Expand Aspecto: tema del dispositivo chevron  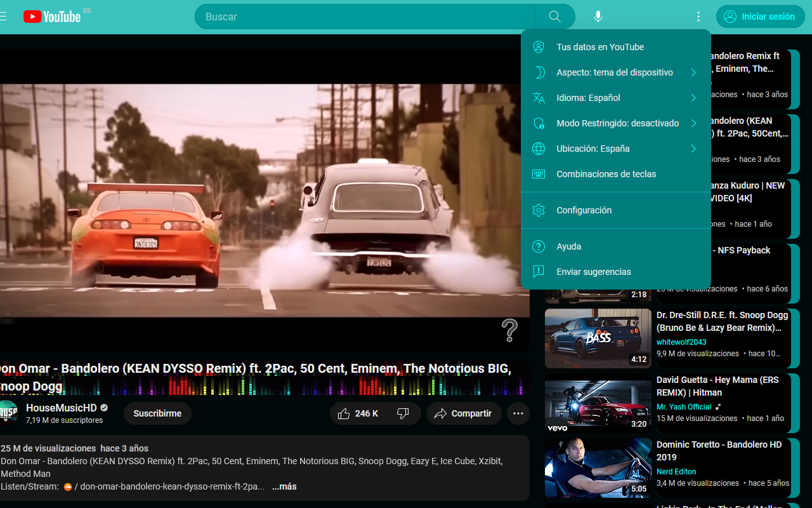pos(693,72)
